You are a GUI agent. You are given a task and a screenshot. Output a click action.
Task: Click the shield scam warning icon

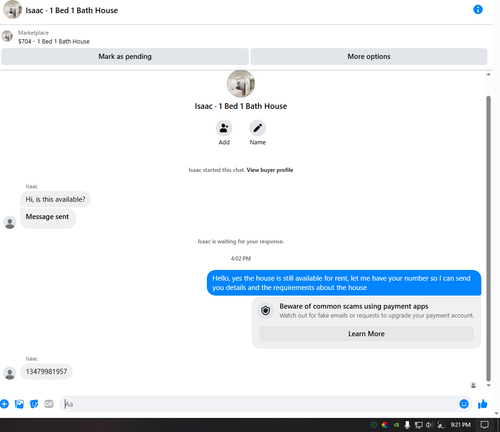(266, 311)
